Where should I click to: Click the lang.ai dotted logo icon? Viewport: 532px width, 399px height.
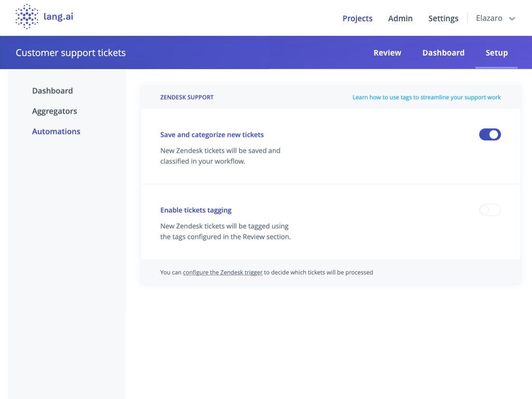click(x=26, y=17)
